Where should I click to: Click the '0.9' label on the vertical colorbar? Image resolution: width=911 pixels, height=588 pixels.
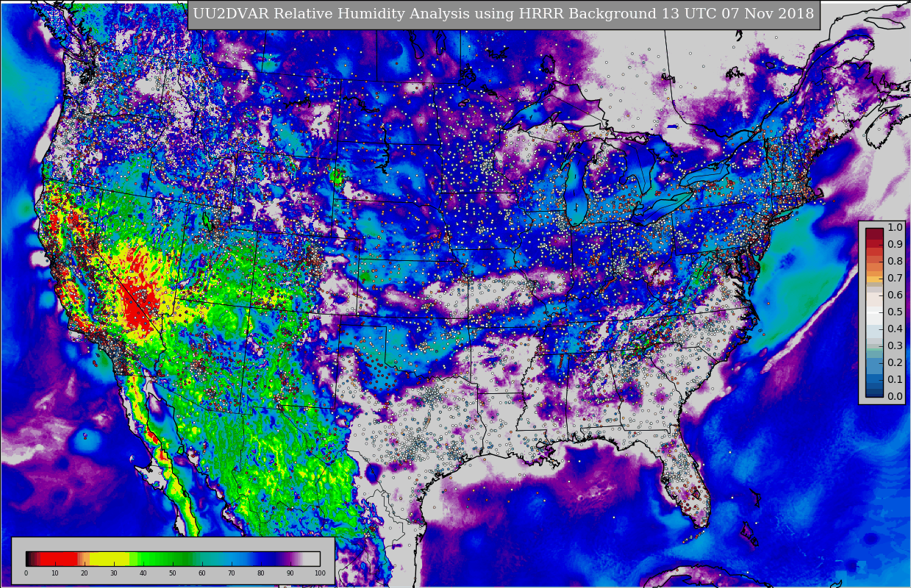(895, 244)
